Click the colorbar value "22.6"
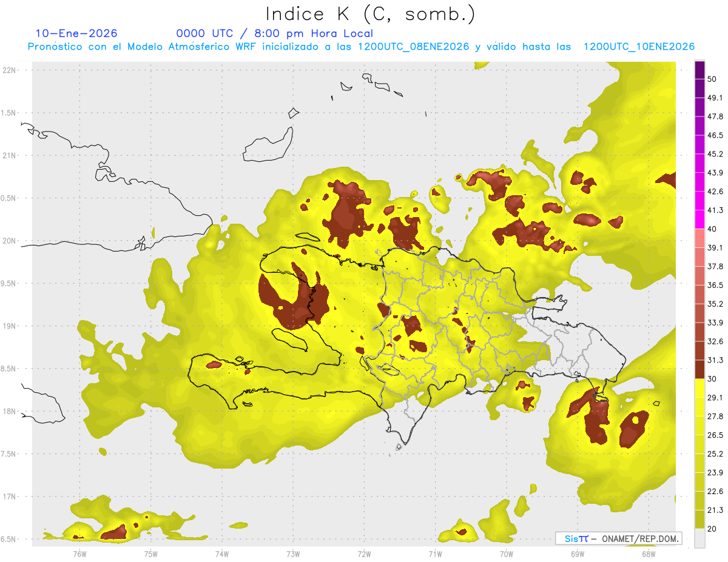The image size is (728, 562). pos(715,491)
